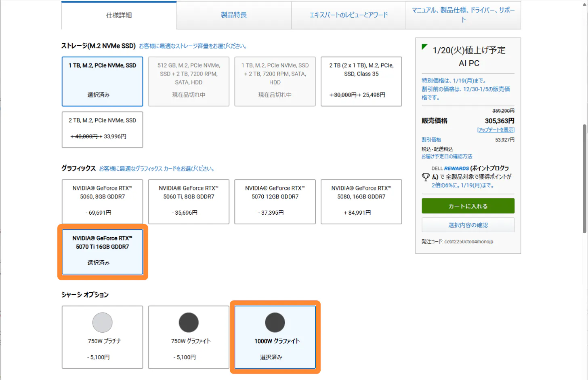Select the RTX 5070 Ti 16GB tile
The image size is (588, 380).
(x=103, y=251)
